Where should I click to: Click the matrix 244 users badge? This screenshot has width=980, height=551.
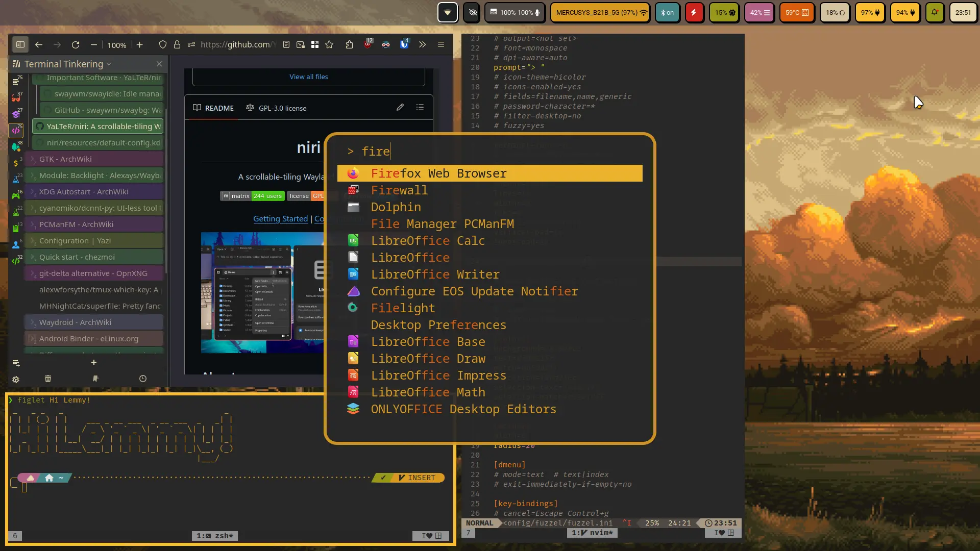(253, 196)
